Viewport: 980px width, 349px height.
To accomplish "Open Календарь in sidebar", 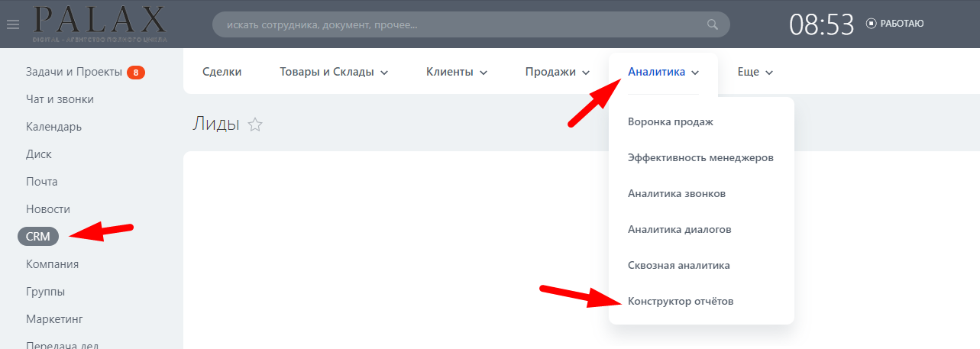I will coord(53,127).
